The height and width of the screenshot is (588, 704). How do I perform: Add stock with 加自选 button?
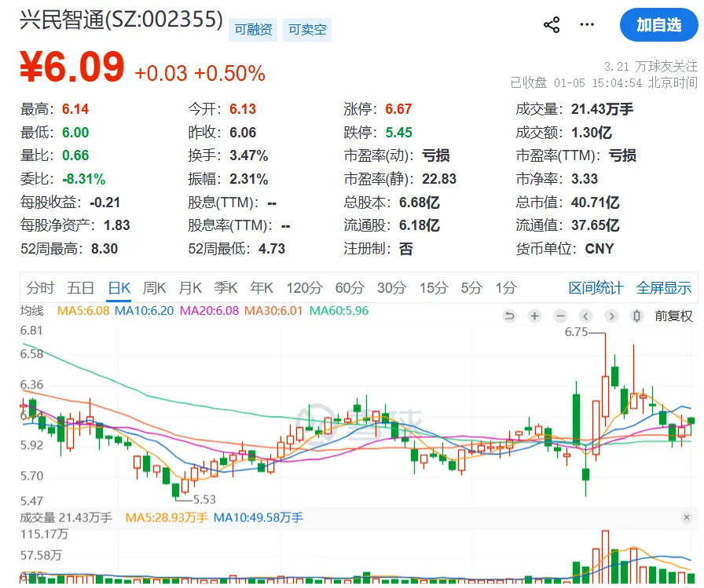[x=658, y=25]
